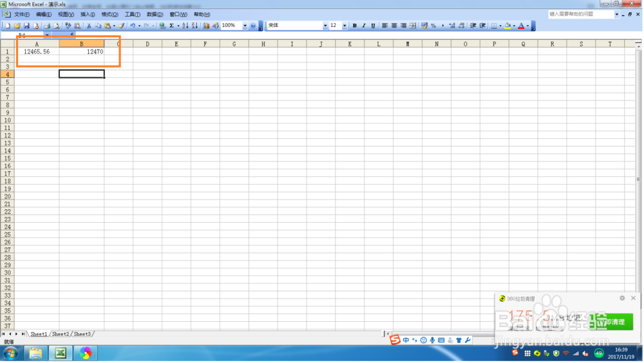Viewport: 644px width, 363px height.
Task: Apply percent style format
Action: click(x=434, y=26)
